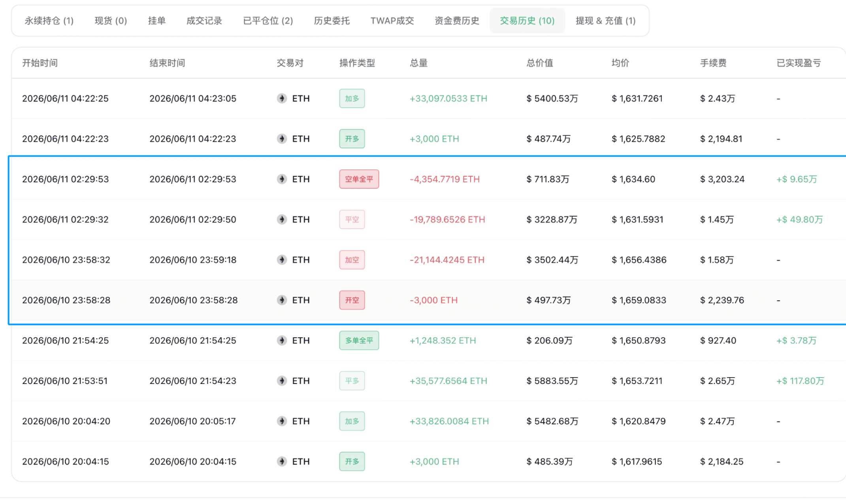Open the 挂单 tab
The image size is (846, 504).
(x=156, y=21)
